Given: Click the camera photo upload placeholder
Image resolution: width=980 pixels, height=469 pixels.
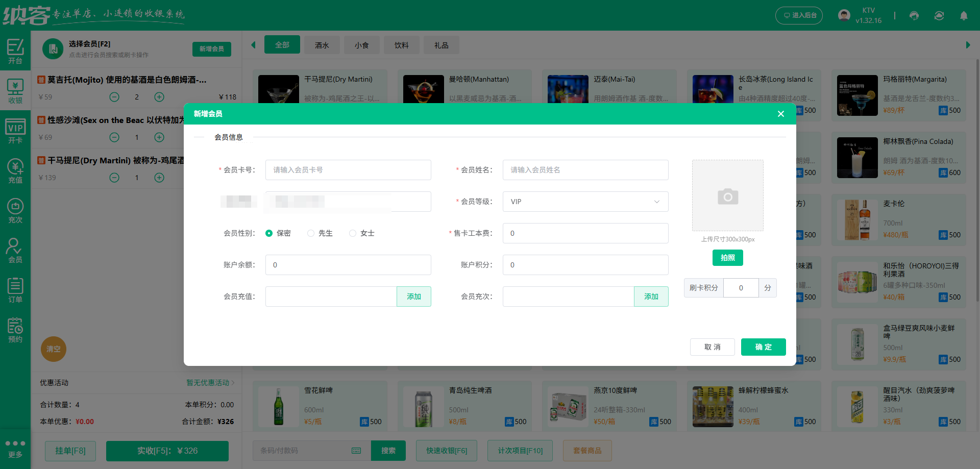Looking at the screenshot, I should click(727, 195).
